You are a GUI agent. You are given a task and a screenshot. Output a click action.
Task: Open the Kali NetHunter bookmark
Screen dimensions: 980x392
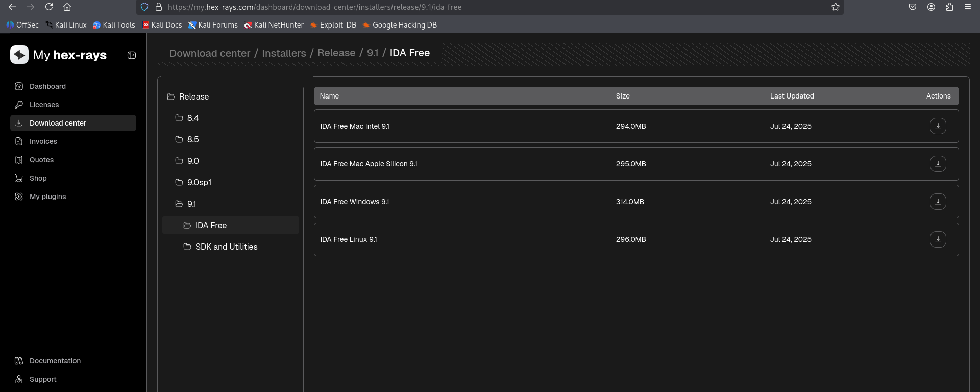274,25
